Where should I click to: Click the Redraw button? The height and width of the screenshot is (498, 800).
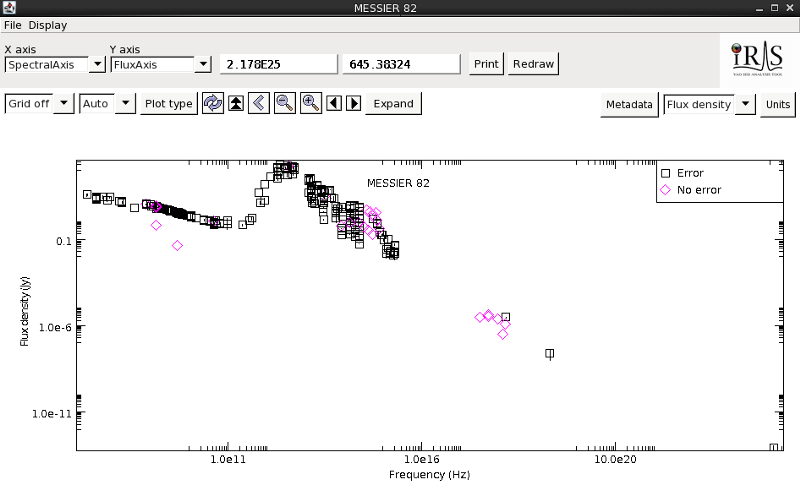pyautogui.click(x=533, y=64)
